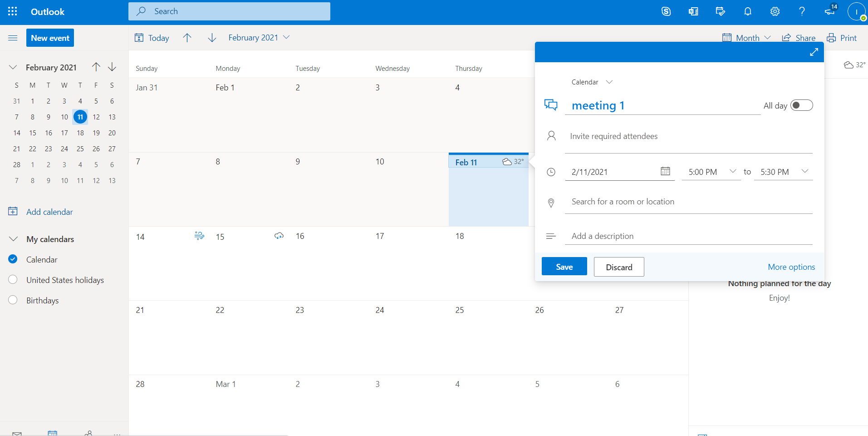Open the date picker calendar icon
The height and width of the screenshot is (436, 868).
click(665, 171)
